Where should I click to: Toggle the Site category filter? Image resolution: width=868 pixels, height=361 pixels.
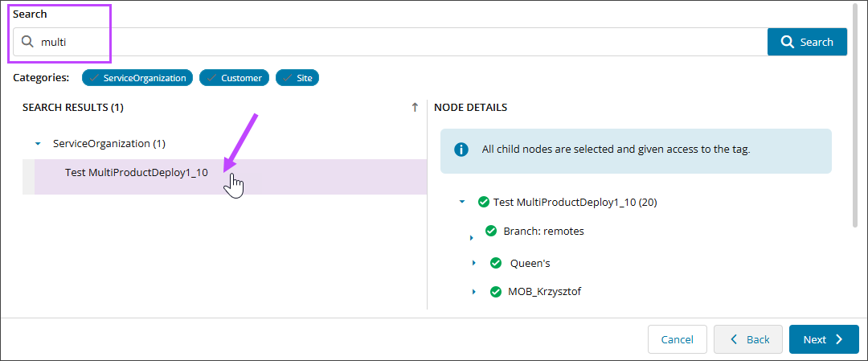click(x=297, y=78)
